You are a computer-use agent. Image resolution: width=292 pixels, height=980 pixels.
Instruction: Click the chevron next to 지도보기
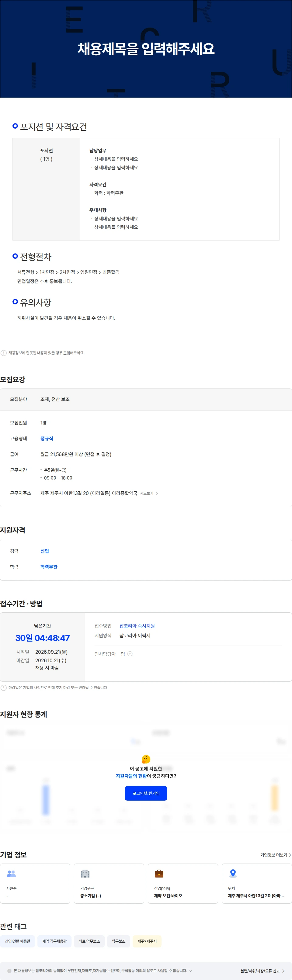157,493
